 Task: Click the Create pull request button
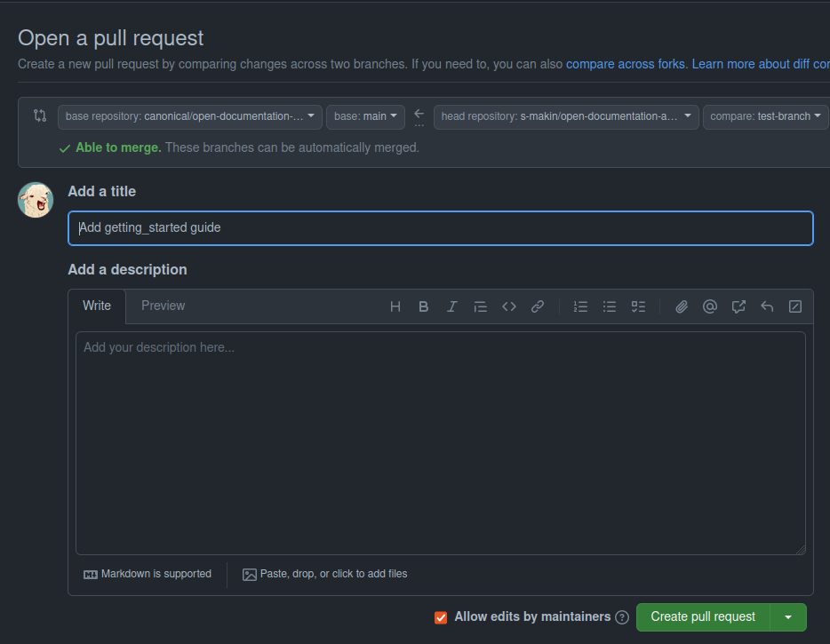click(703, 617)
